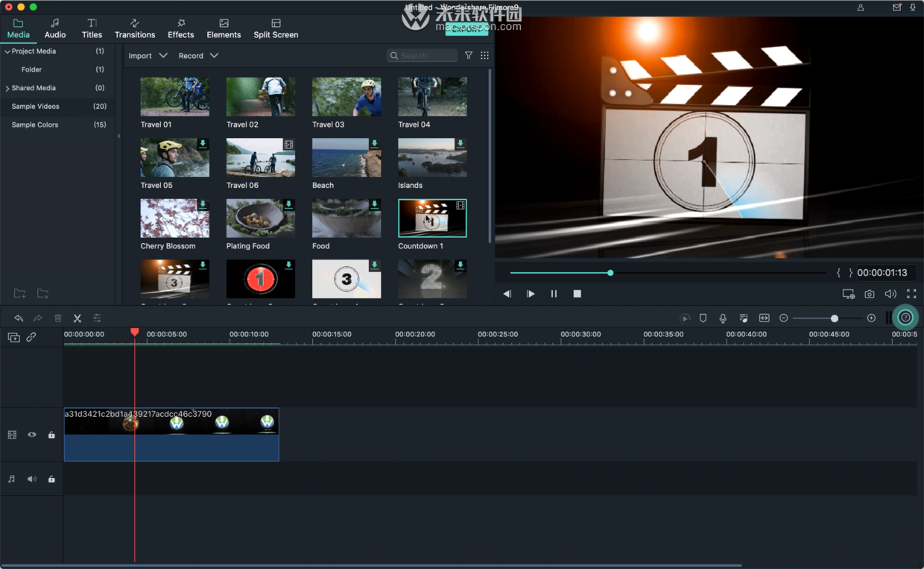Step back one frame in preview
924x569 pixels.
coord(507,294)
